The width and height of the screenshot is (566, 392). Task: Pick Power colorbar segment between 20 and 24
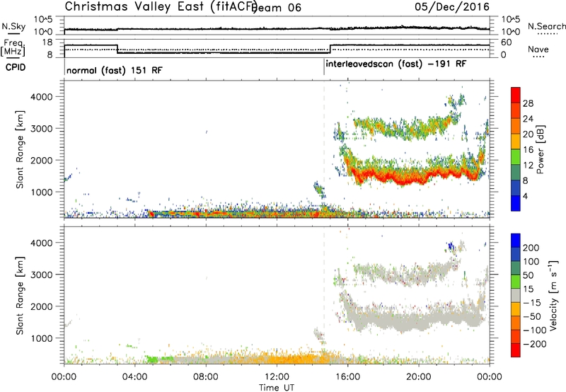pos(516,127)
